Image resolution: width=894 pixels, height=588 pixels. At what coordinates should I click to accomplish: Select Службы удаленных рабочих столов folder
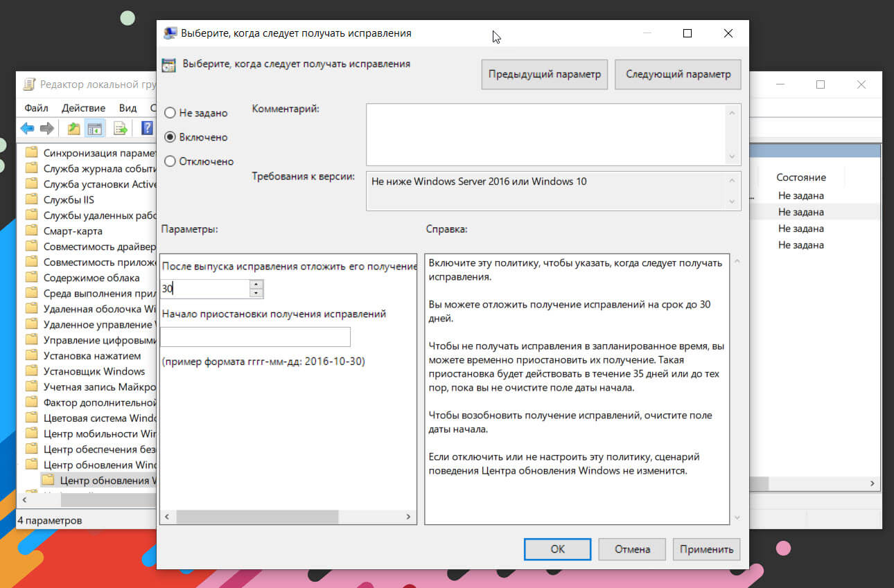pos(90,215)
